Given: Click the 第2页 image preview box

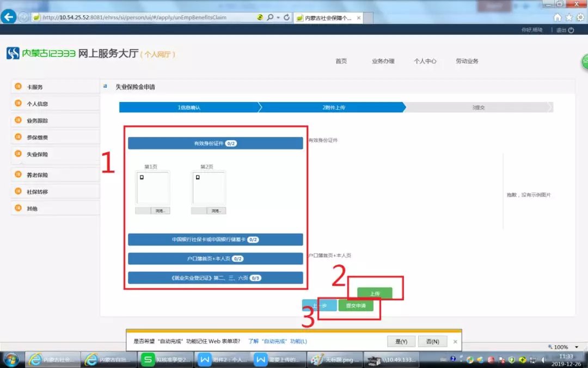Looking at the screenshot, I should [209, 188].
